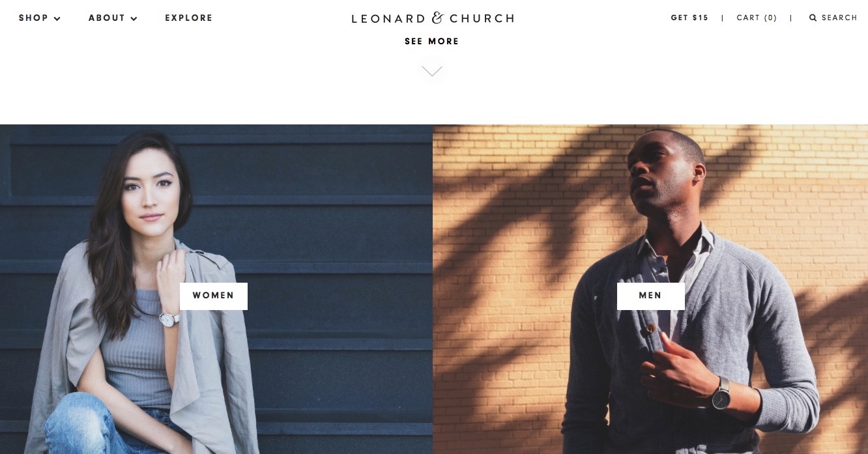This screenshot has width=868, height=454.
Task: Click the SEARCH text label
Action: pyautogui.click(x=839, y=18)
